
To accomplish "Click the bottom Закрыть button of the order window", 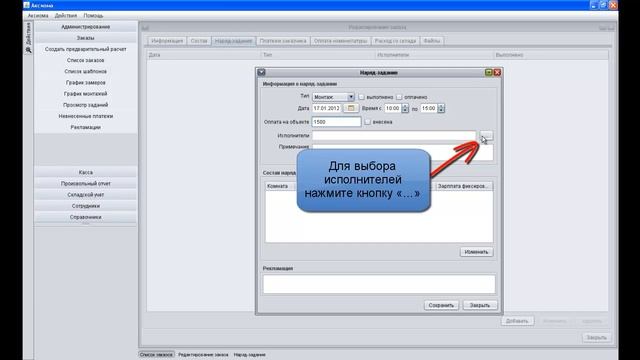I will [x=596, y=338].
